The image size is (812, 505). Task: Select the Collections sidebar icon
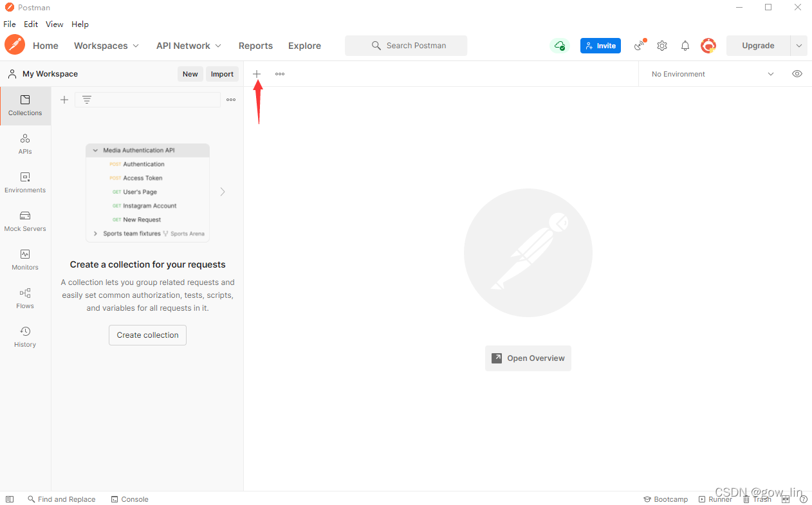tap(25, 106)
